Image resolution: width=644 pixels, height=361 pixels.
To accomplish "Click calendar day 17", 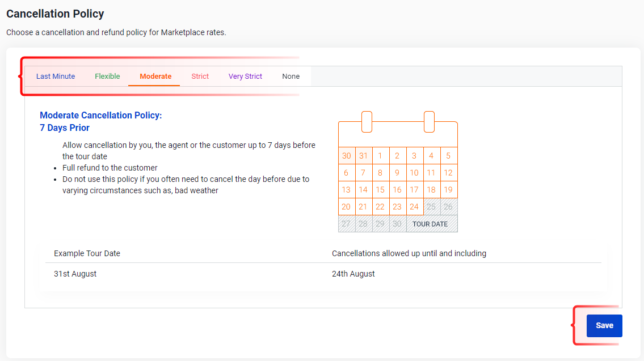I will pos(414,189).
